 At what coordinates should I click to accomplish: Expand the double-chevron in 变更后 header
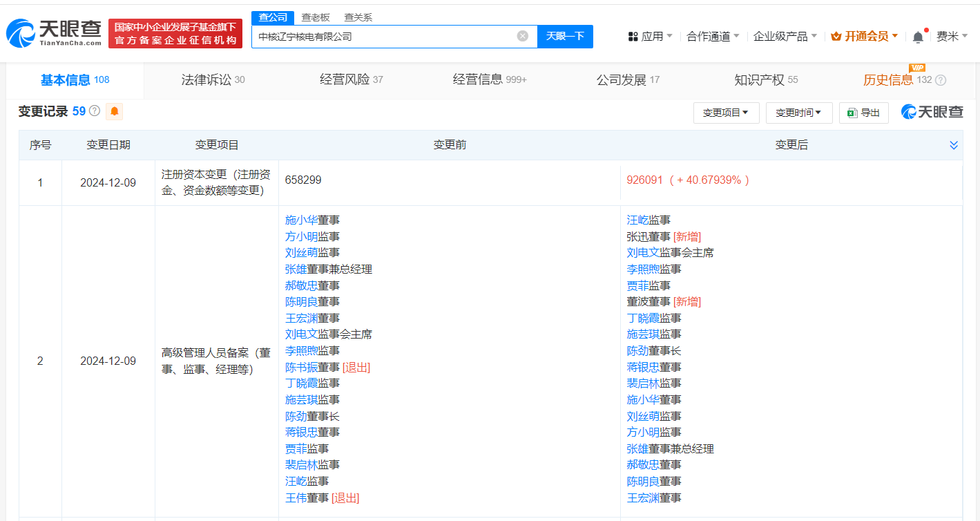pyautogui.click(x=954, y=145)
